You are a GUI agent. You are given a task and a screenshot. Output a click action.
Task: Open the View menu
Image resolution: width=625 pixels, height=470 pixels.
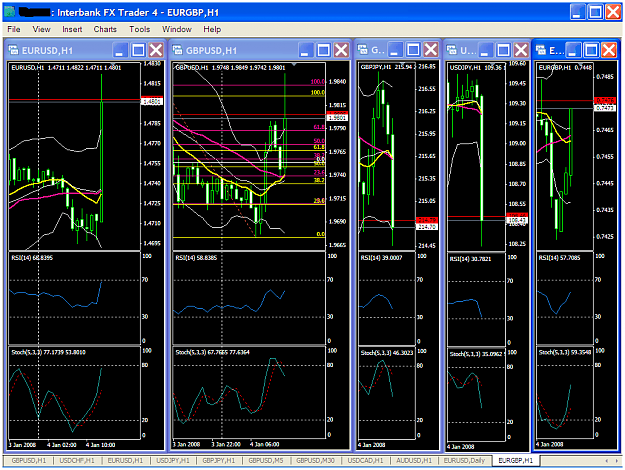coord(41,29)
